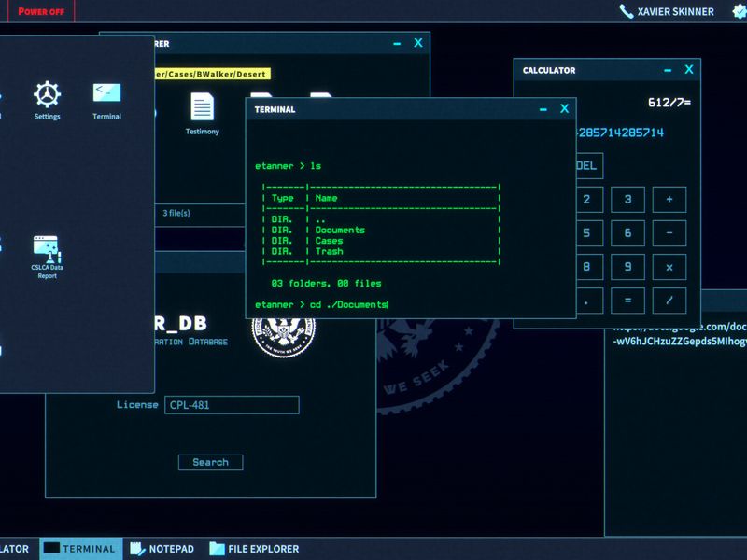Click calculator digit 3 key
This screenshot has width=747, height=560.
(x=627, y=199)
